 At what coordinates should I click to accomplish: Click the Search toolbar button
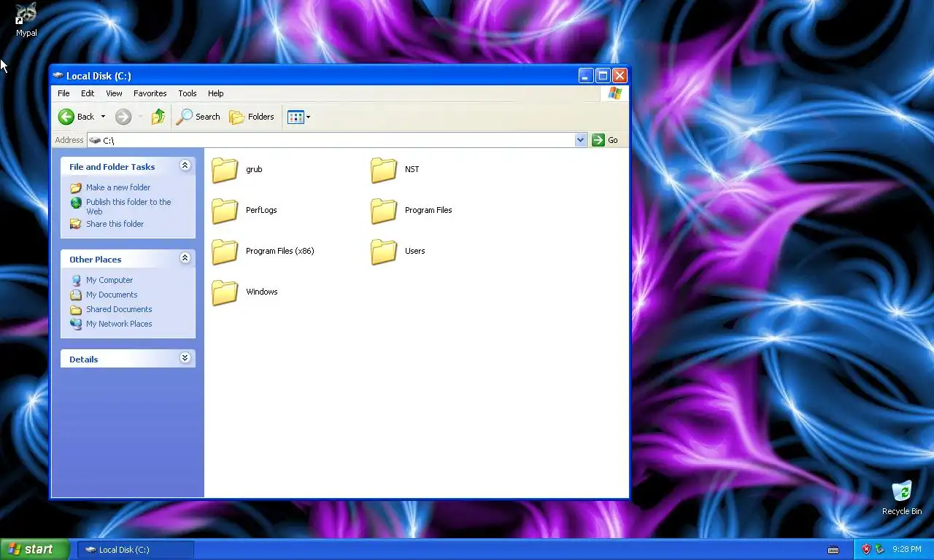pyautogui.click(x=198, y=117)
